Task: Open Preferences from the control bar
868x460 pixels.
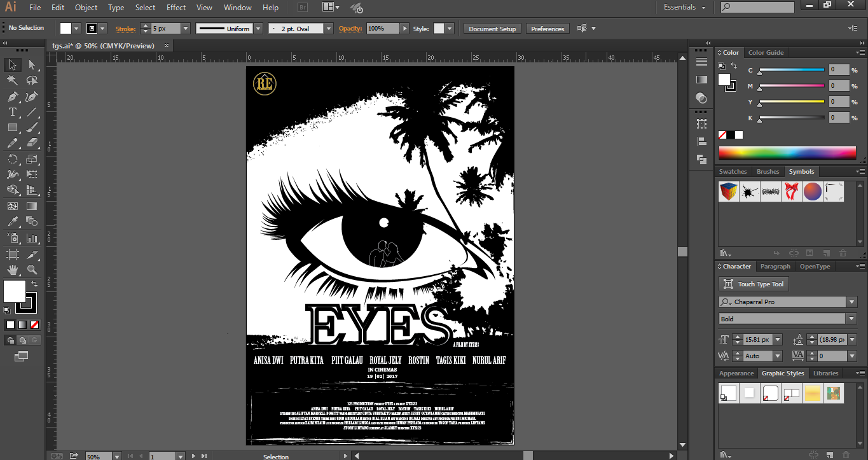Action: tap(548, 29)
